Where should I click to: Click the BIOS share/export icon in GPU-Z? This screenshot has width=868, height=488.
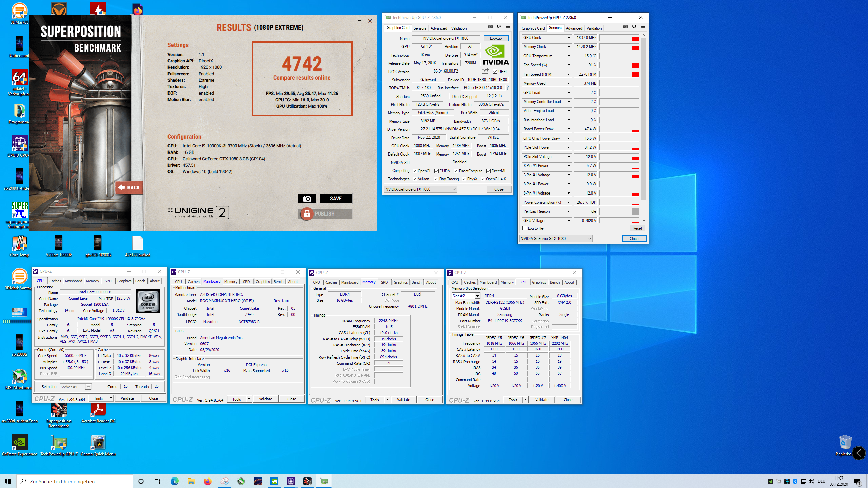tap(485, 71)
